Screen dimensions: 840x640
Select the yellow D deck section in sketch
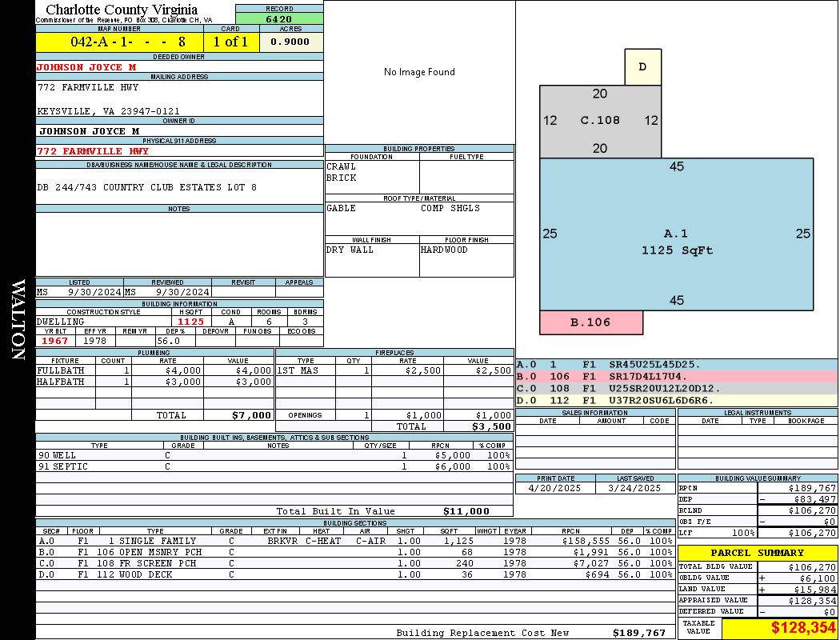[642, 67]
